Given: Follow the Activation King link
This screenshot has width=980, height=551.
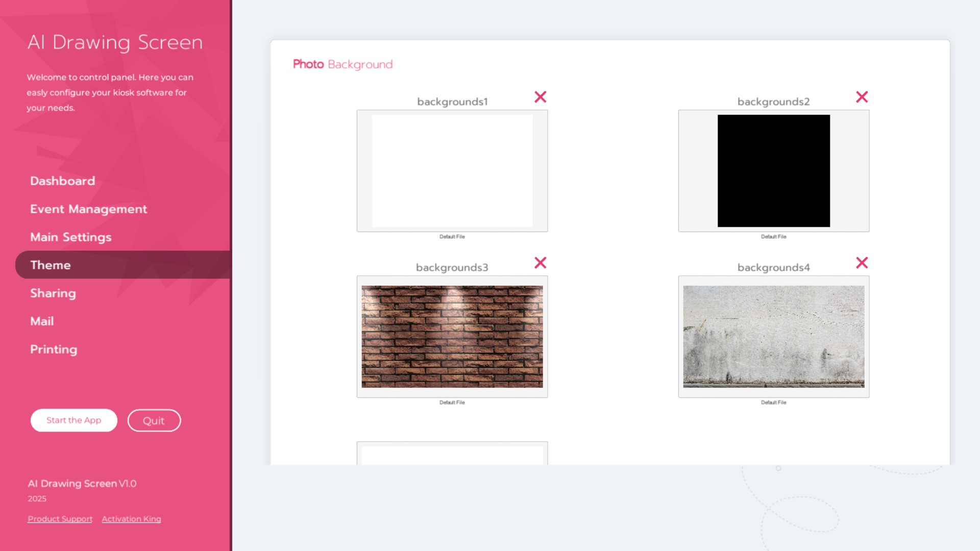Looking at the screenshot, I should click(131, 519).
